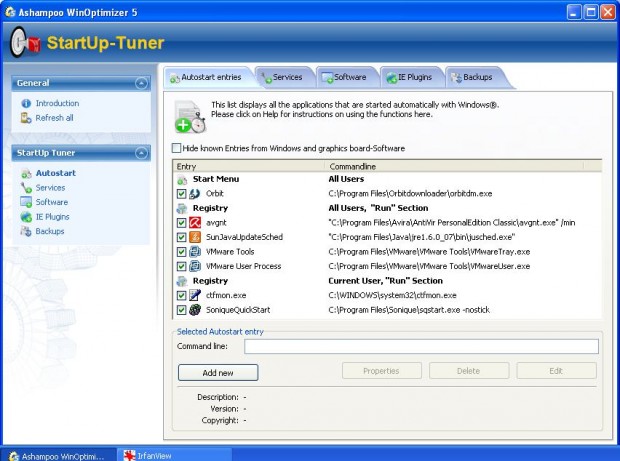
Task: Click the Backups tab icon
Action: (x=456, y=78)
